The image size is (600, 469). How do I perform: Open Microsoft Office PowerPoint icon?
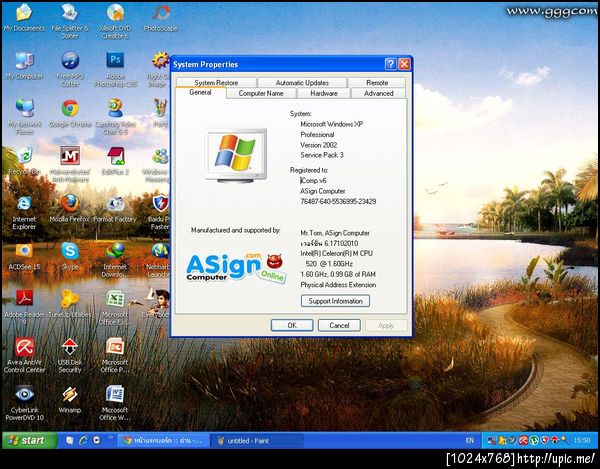(115, 355)
